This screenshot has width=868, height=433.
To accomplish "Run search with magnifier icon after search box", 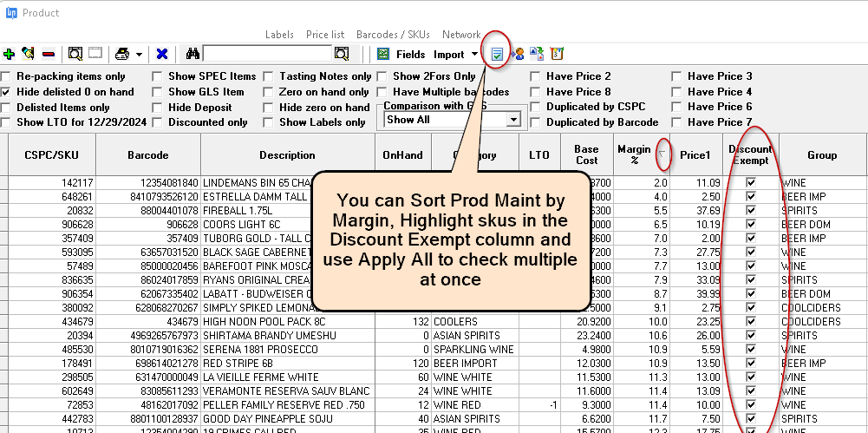I will 342,54.
